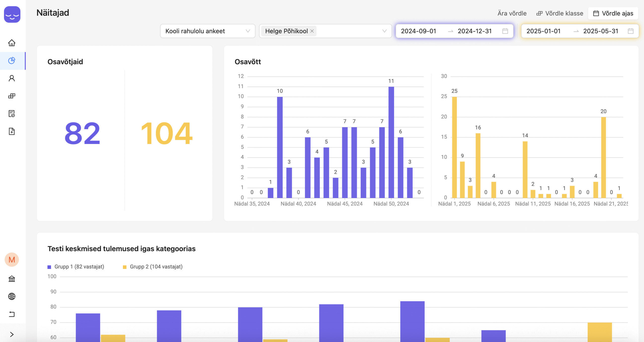The image size is (644, 342).
Task: Expand the school selection dropdown arrow
Action: point(384,31)
